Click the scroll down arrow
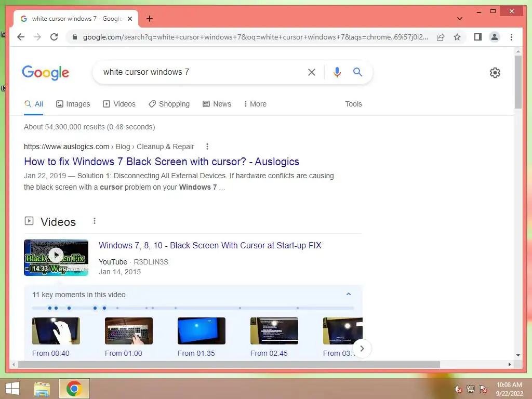The image size is (532, 399). click(518, 355)
